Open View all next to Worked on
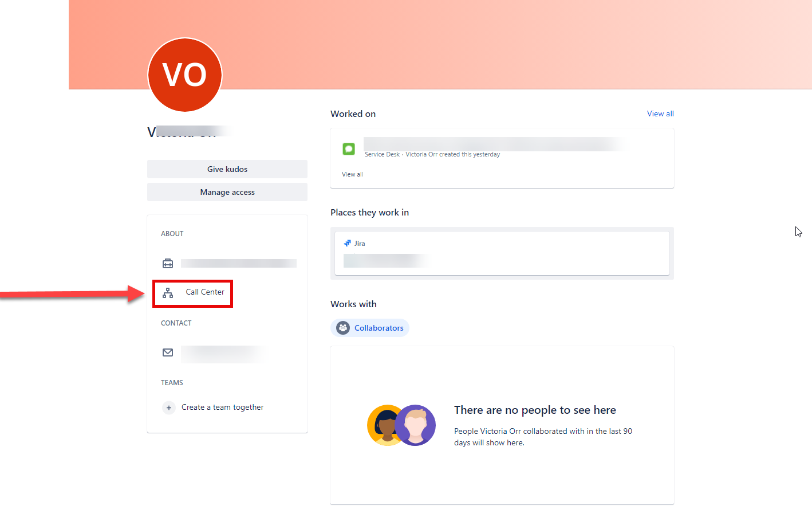812x525 pixels. click(660, 113)
